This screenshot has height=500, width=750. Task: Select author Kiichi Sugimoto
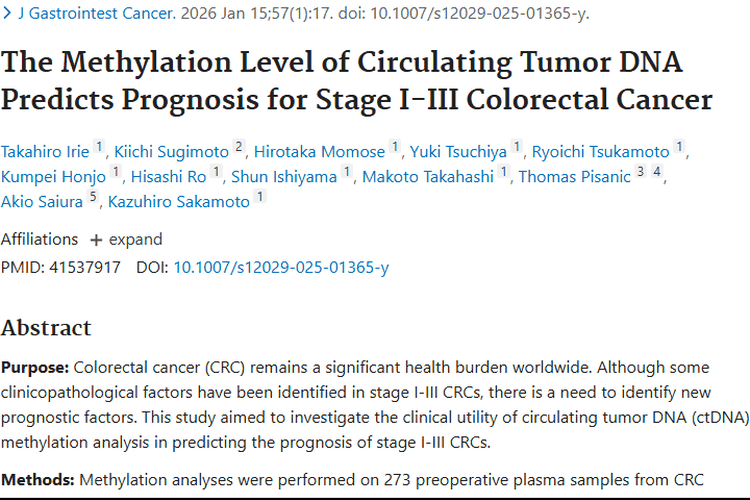click(x=170, y=152)
